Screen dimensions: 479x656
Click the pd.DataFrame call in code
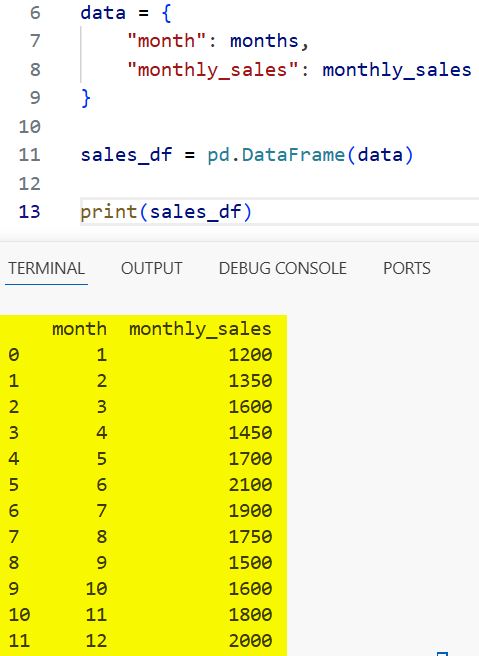[276, 155]
